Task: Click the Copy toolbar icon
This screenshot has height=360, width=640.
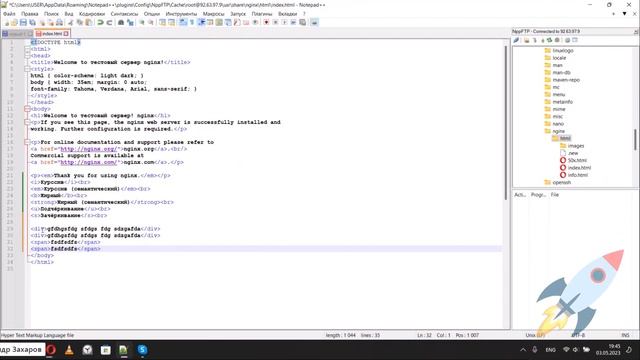Action: point(80,22)
